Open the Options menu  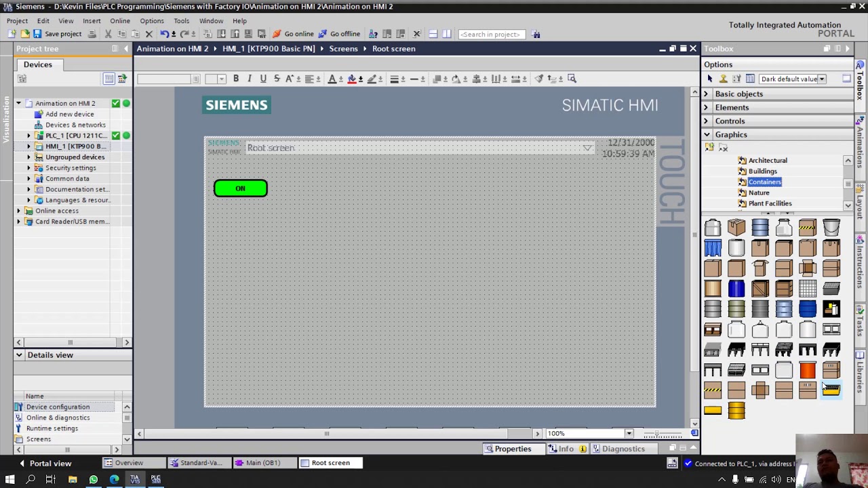[152, 21]
